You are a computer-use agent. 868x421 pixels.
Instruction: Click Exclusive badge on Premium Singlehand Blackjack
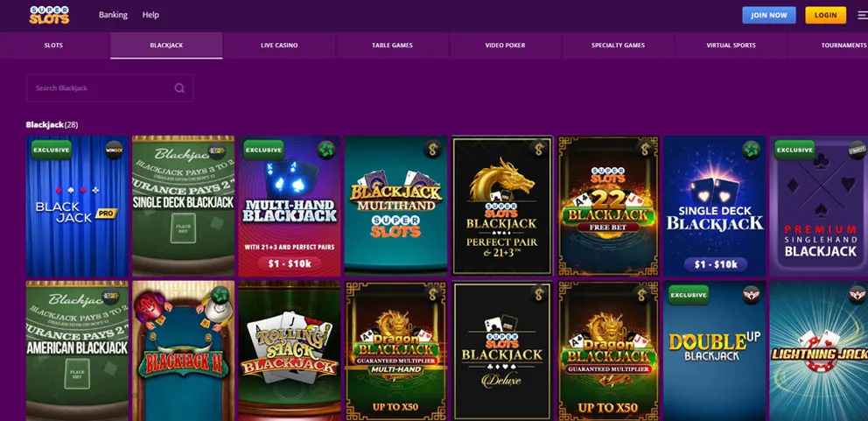(x=794, y=151)
